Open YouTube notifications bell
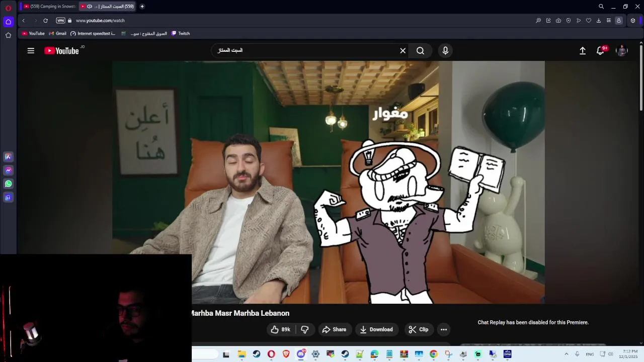The height and width of the screenshot is (362, 644). click(600, 51)
